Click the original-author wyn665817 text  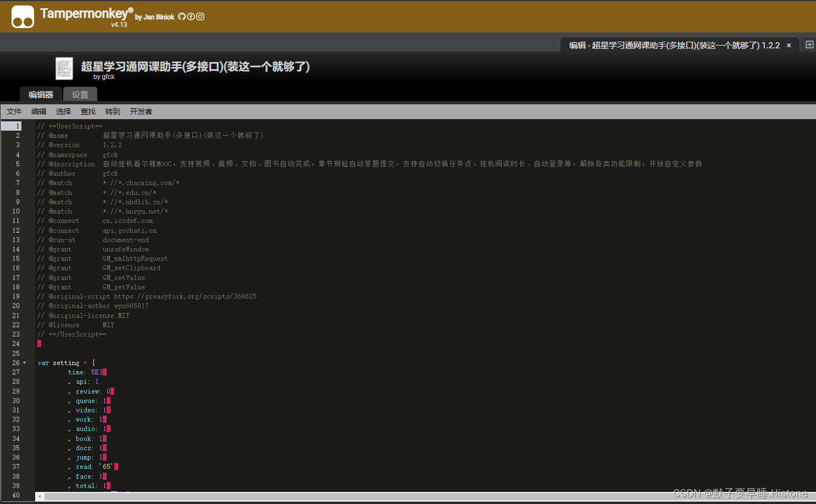131,306
